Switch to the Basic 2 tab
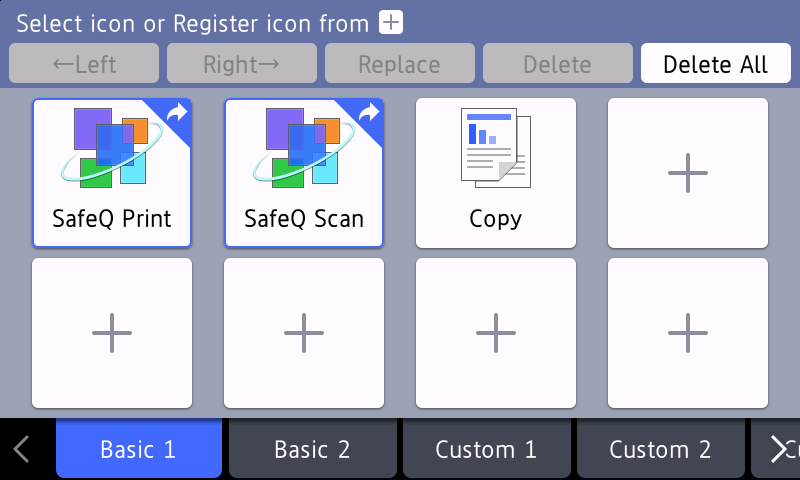The width and height of the screenshot is (800, 480). click(x=313, y=449)
